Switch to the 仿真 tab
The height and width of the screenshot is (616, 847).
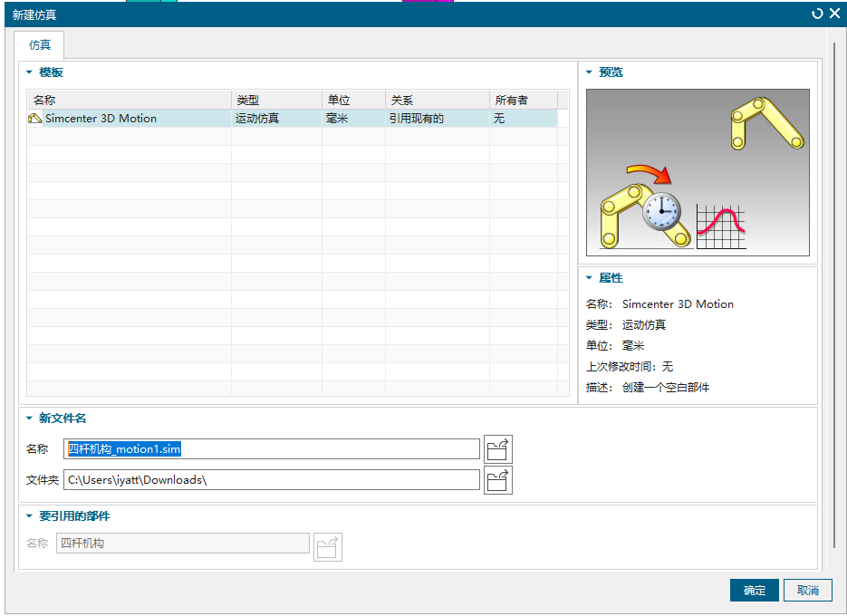tap(38, 44)
